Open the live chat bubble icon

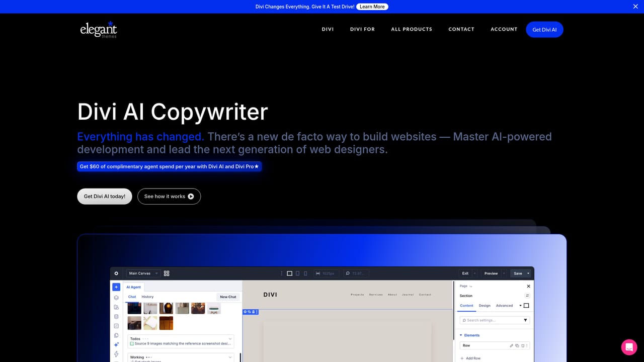tap(629, 347)
